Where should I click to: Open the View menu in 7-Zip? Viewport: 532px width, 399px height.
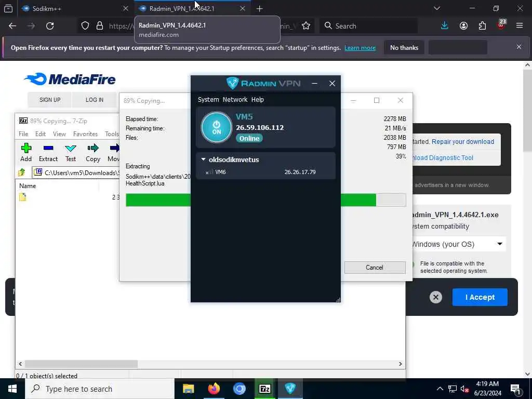[x=59, y=134]
